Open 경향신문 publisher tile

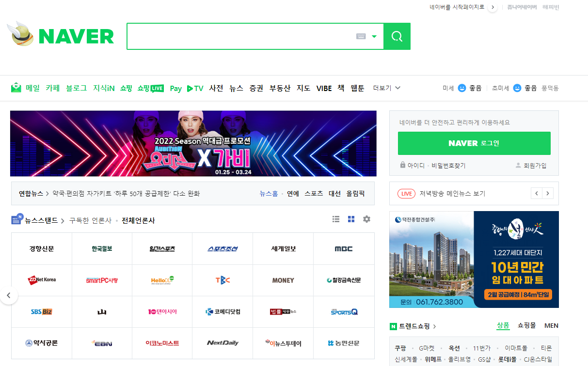(42, 249)
